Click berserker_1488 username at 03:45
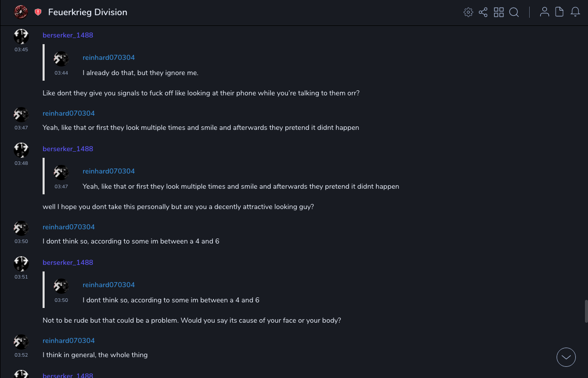Image resolution: width=588 pixels, height=378 pixels. [x=68, y=35]
